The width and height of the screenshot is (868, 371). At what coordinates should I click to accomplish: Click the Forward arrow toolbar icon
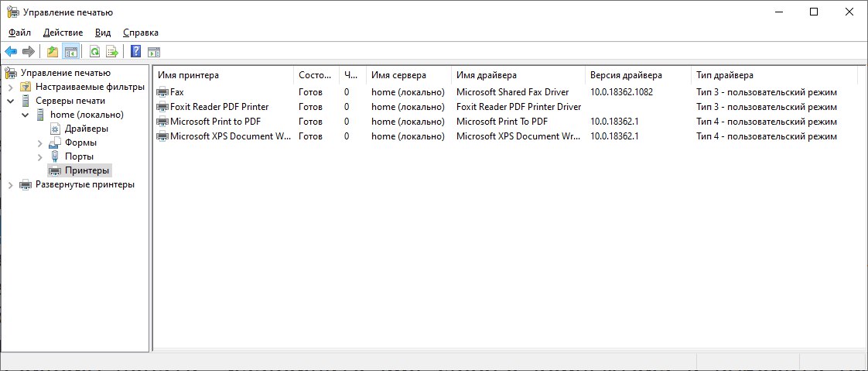[x=28, y=52]
